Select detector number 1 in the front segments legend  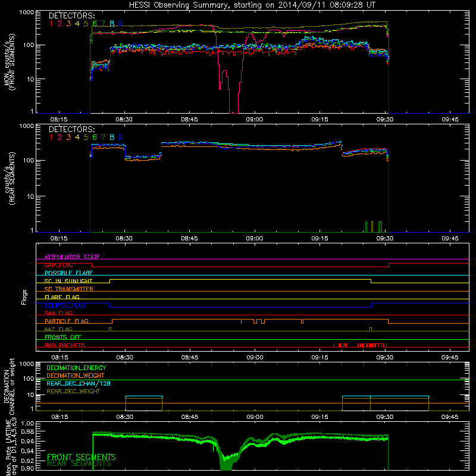(x=51, y=24)
